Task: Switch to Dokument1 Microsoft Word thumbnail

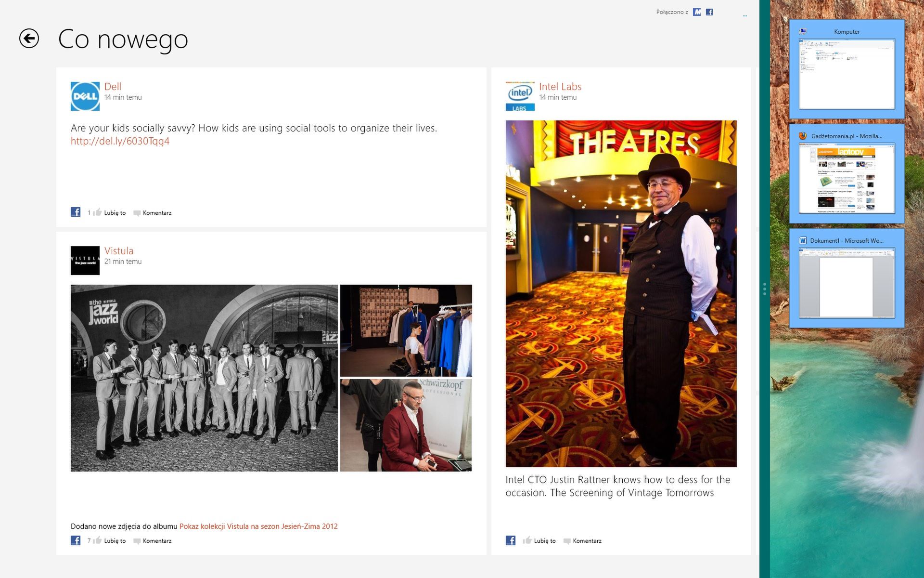Action: click(x=847, y=283)
